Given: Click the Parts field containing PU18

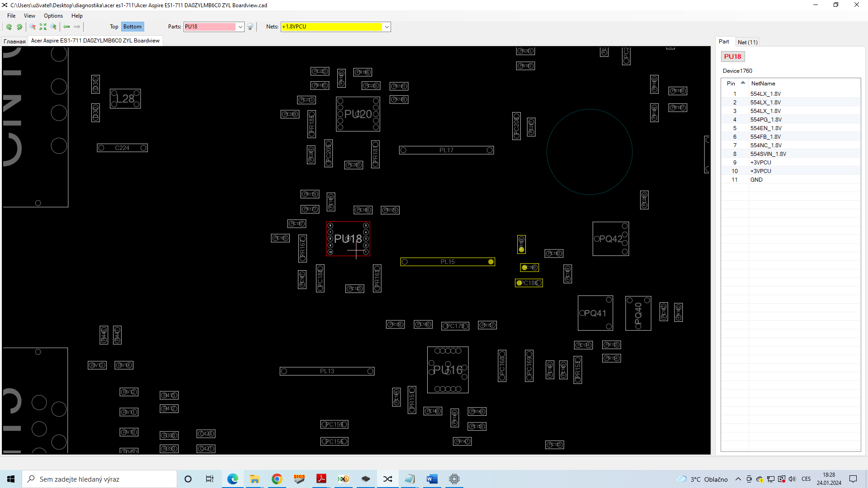Looking at the screenshot, I should point(210,27).
